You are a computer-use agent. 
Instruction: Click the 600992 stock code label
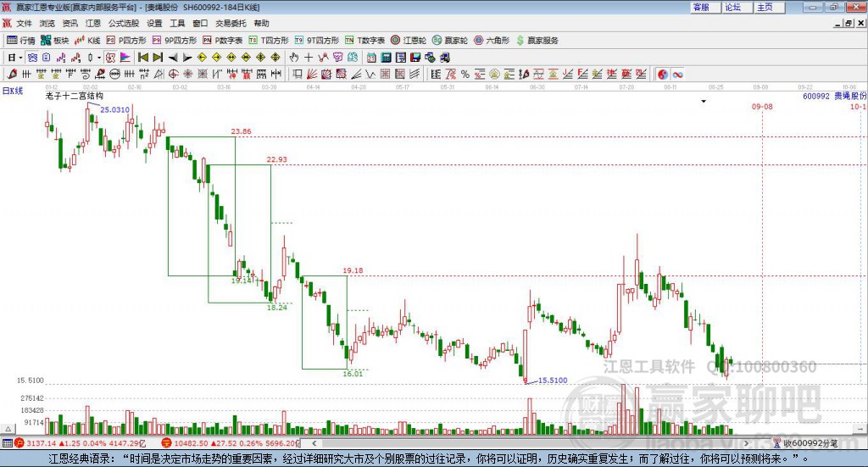pyautogui.click(x=816, y=97)
